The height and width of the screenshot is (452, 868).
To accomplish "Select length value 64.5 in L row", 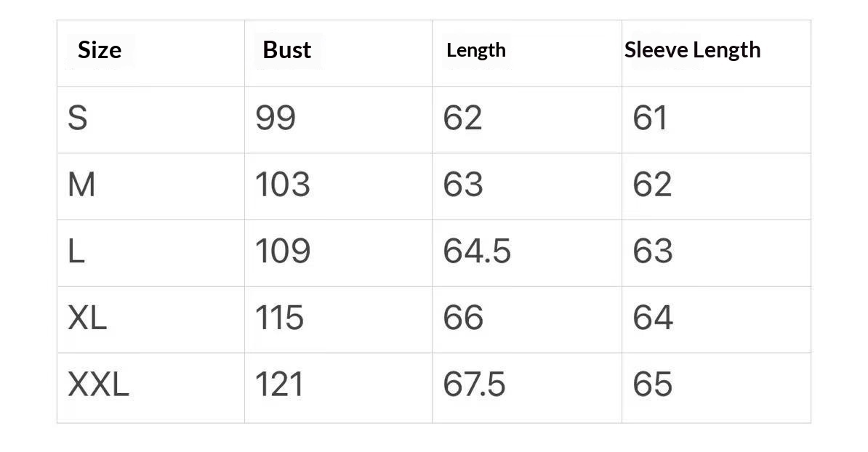I will pos(477,252).
